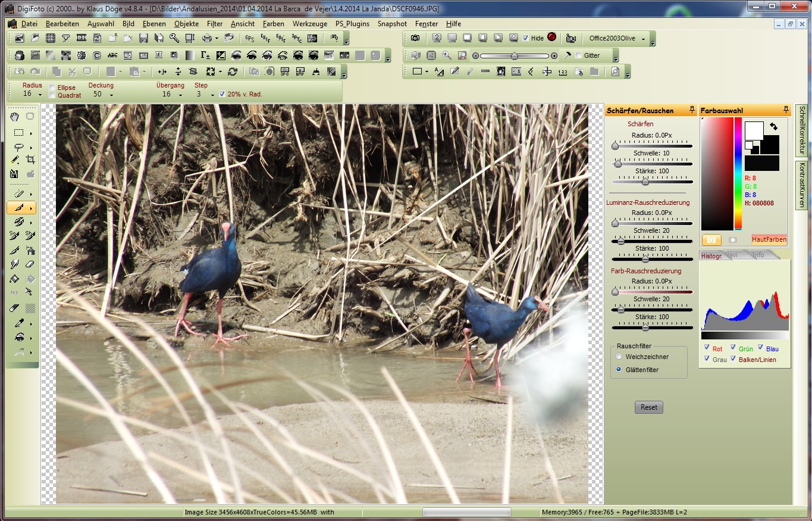Select the crop tool
Image resolution: width=812 pixels, height=521 pixels.
click(30, 160)
